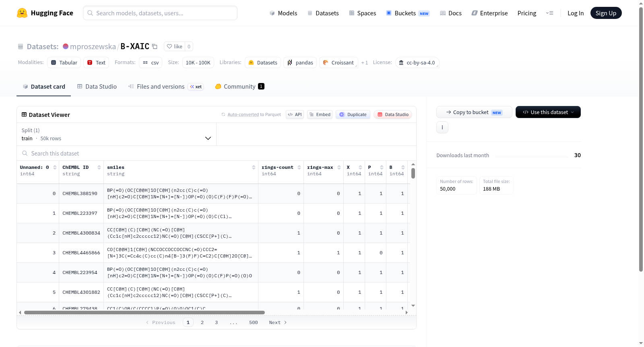This screenshot has height=347, width=644.
Task: Switch to the Data Studio tab
Action: click(x=97, y=87)
